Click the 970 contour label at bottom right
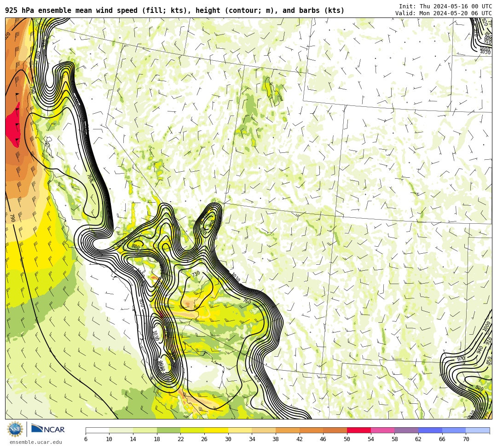Image resolution: width=497 pixels, height=448 pixels. pyautogui.click(x=461, y=359)
